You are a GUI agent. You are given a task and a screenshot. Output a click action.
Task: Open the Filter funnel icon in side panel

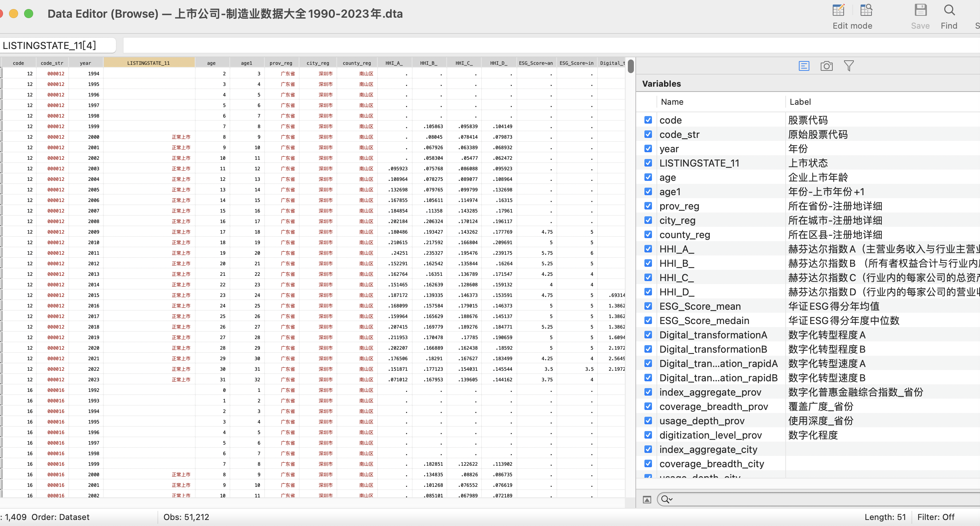pos(849,66)
